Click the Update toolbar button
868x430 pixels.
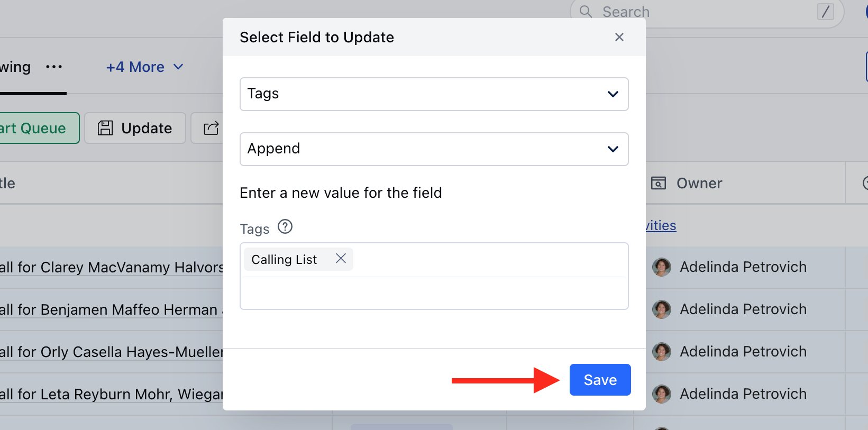(x=135, y=128)
